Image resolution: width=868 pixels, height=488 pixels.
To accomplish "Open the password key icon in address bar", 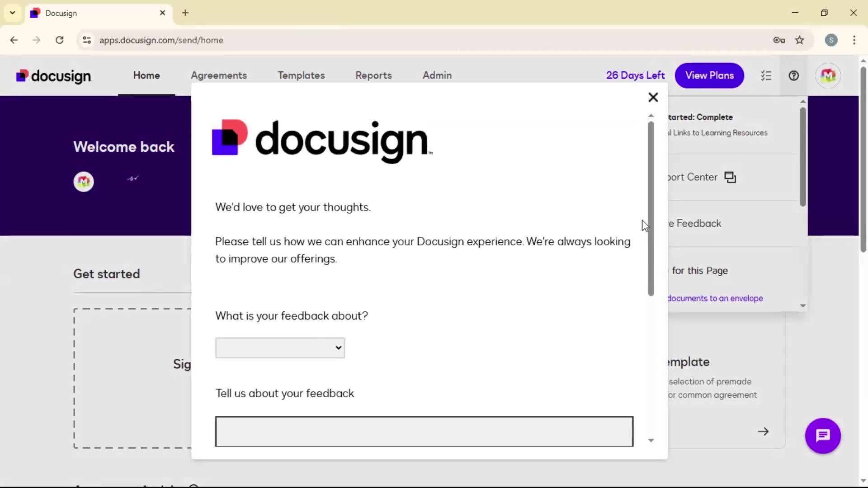I will coord(778,40).
